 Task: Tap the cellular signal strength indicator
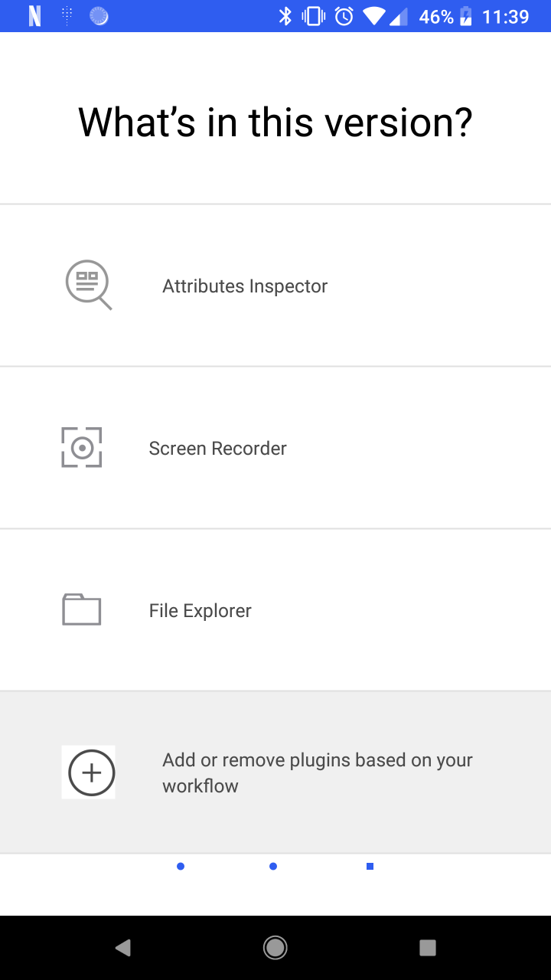396,15
